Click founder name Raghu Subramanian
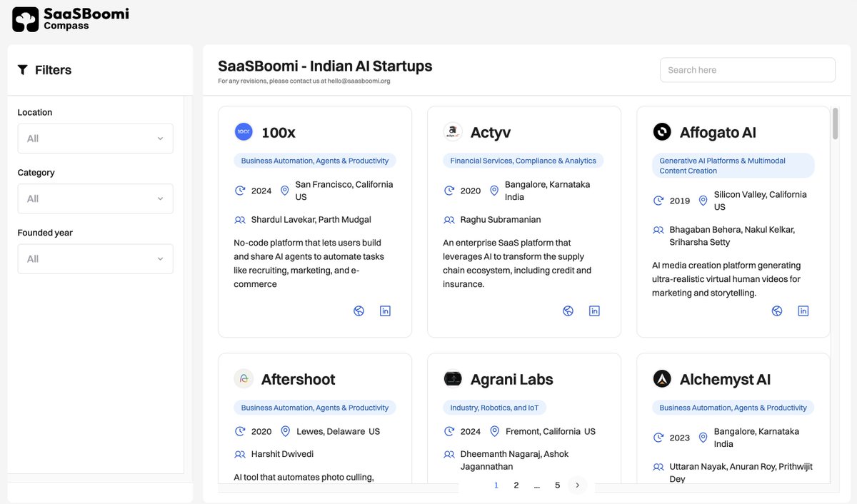The height and width of the screenshot is (504, 857). [501, 220]
